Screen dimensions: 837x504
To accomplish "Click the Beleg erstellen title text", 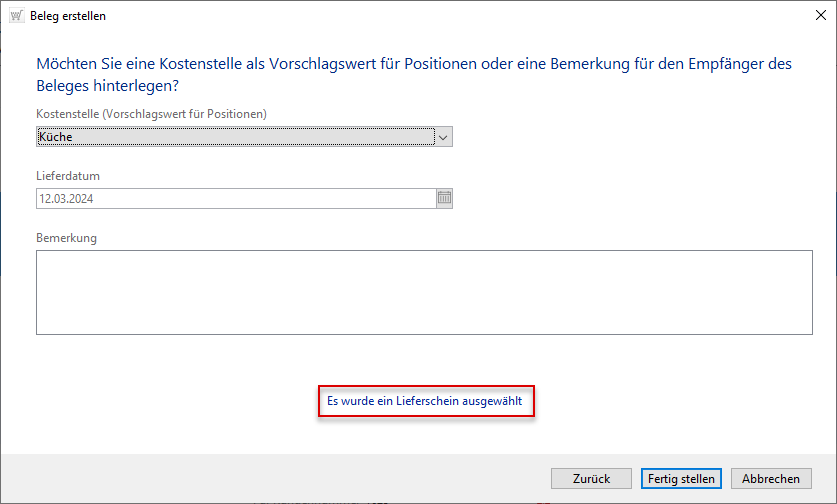I will tap(68, 16).
